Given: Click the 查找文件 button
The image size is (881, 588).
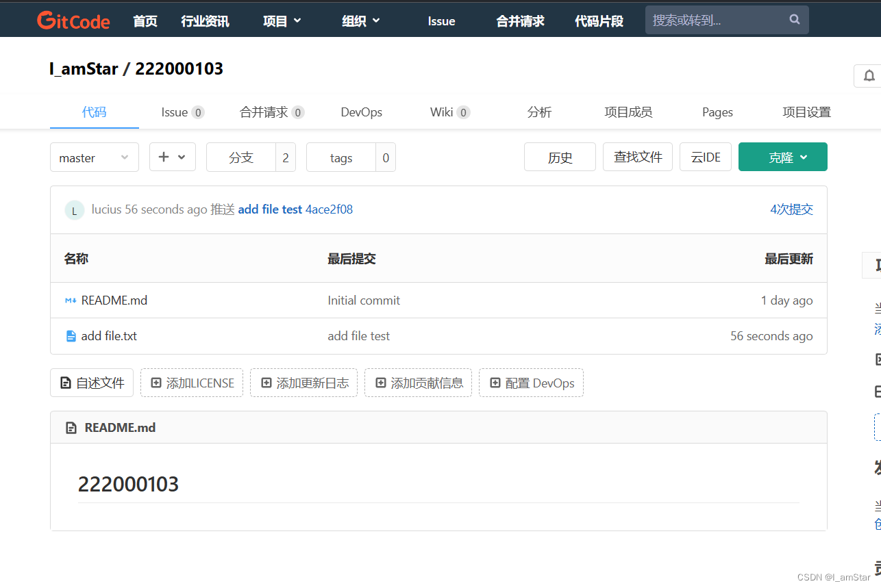Looking at the screenshot, I should tap(638, 157).
